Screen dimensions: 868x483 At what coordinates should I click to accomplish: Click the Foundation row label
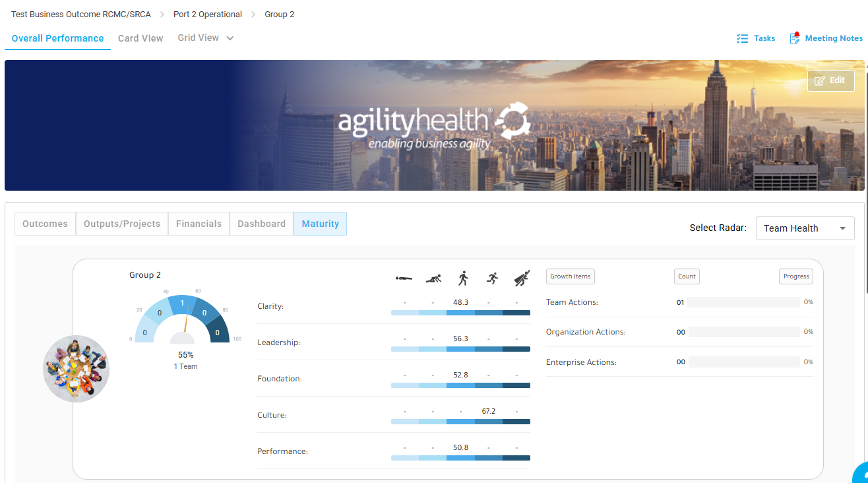(x=280, y=379)
